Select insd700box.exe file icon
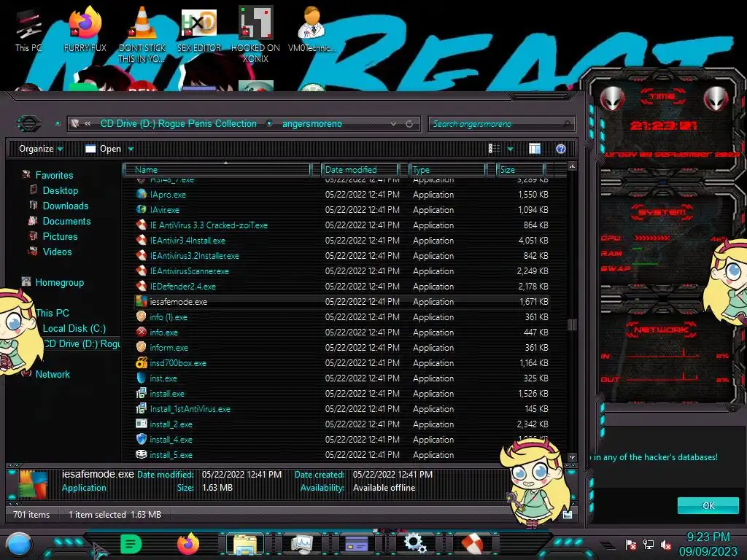747x560 pixels. pos(141,363)
